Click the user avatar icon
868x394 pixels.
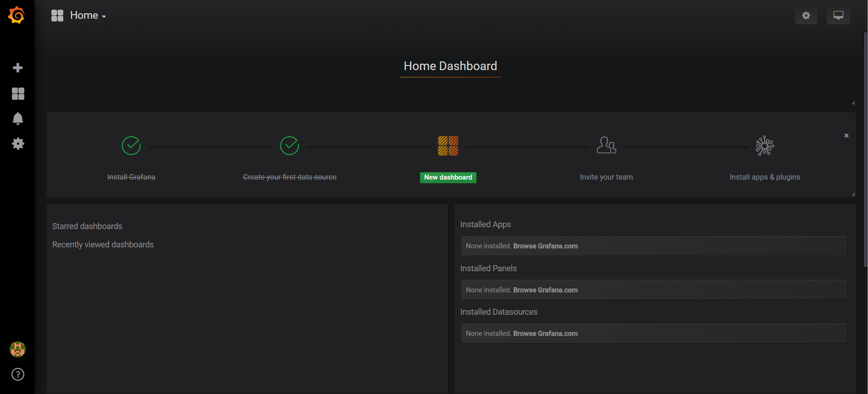pos(17,350)
